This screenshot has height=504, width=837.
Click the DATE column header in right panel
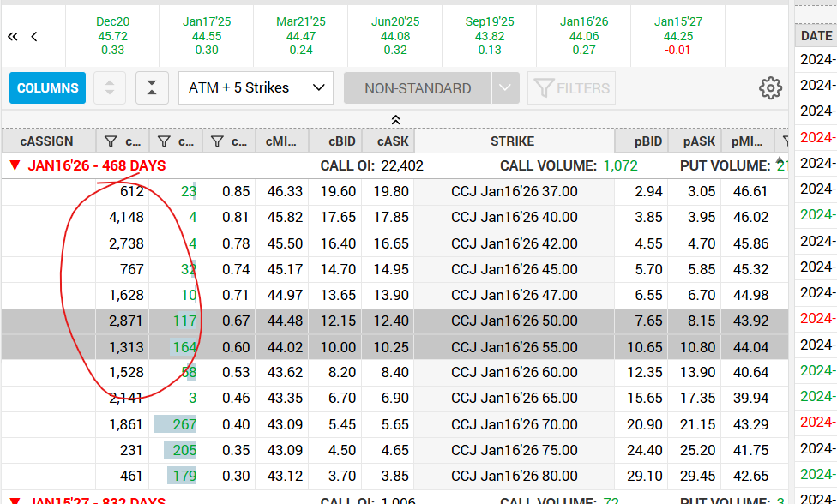[816, 36]
